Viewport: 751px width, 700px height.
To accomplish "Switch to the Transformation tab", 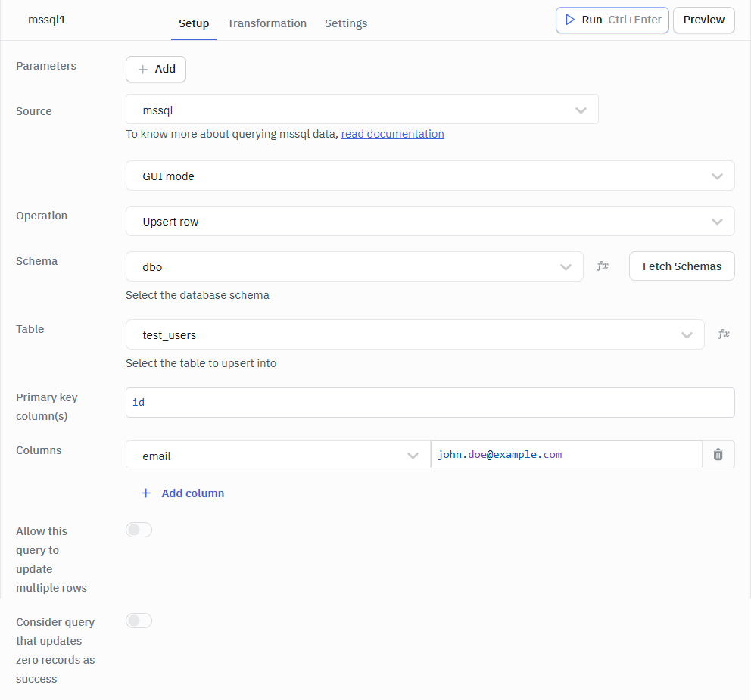I will click(x=266, y=23).
